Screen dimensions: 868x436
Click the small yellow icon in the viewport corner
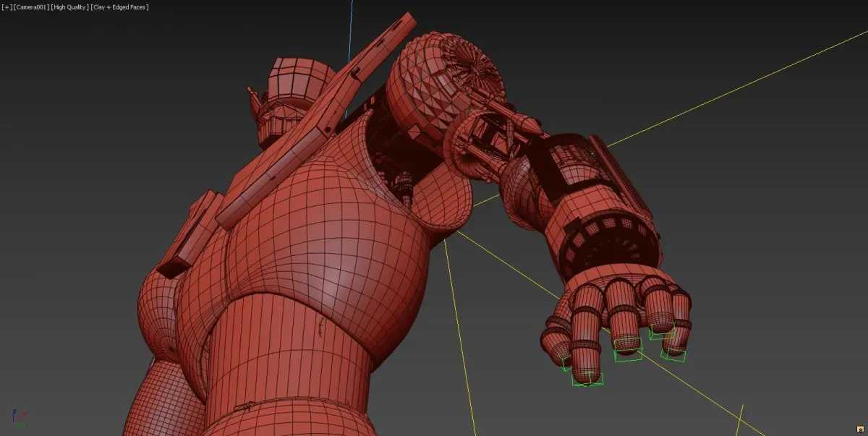click(861, 429)
